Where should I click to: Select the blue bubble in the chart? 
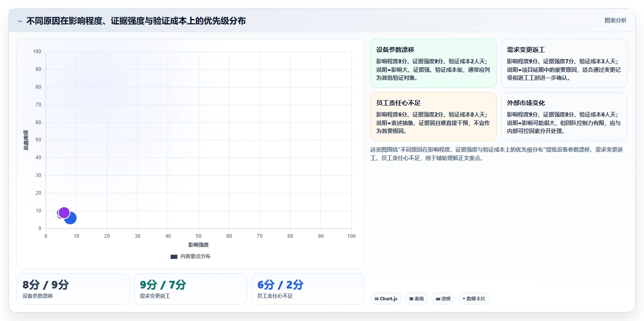71,218
